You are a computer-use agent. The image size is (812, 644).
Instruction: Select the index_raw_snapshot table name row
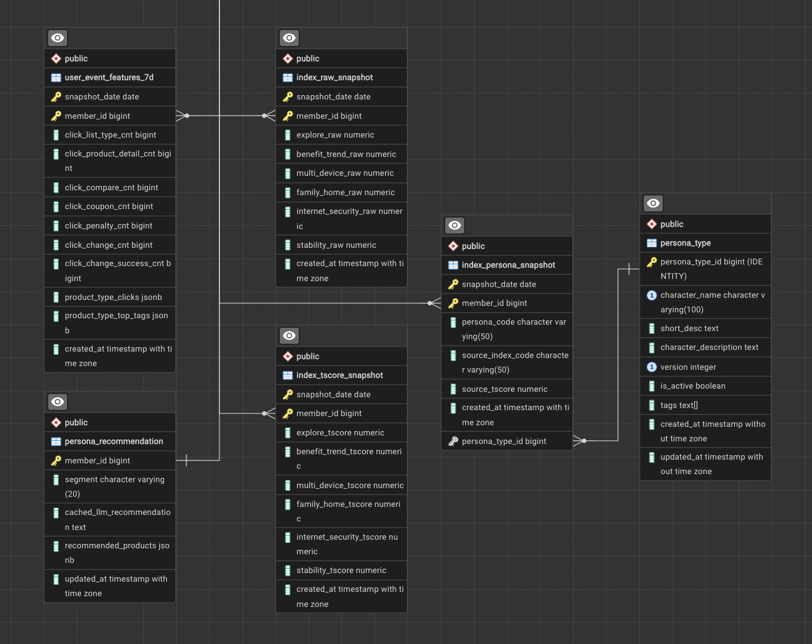point(334,77)
